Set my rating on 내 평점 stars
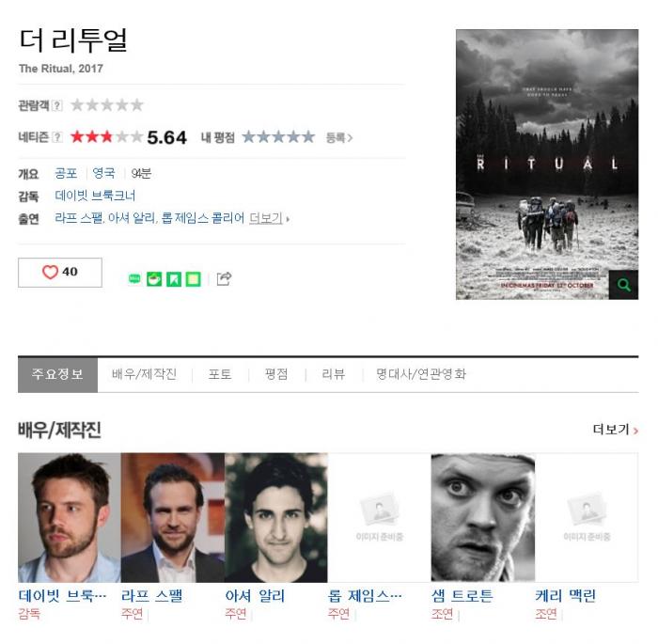The image size is (658, 644). pos(278,137)
